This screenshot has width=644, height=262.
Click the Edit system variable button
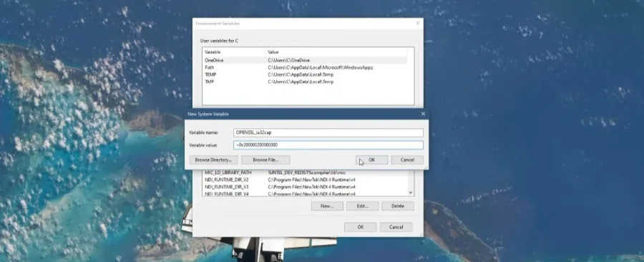pyautogui.click(x=362, y=206)
